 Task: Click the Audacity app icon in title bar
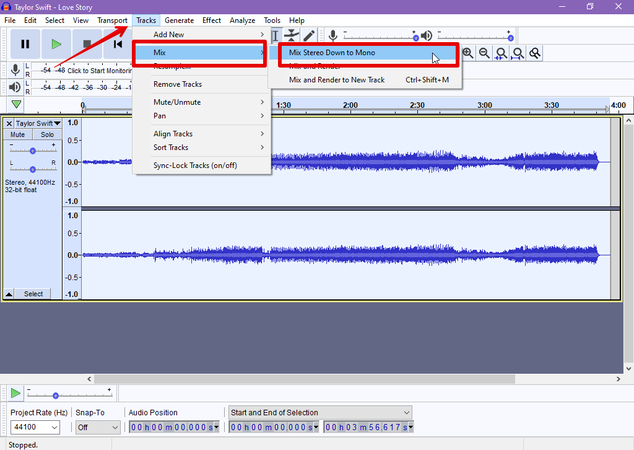click(6, 7)
